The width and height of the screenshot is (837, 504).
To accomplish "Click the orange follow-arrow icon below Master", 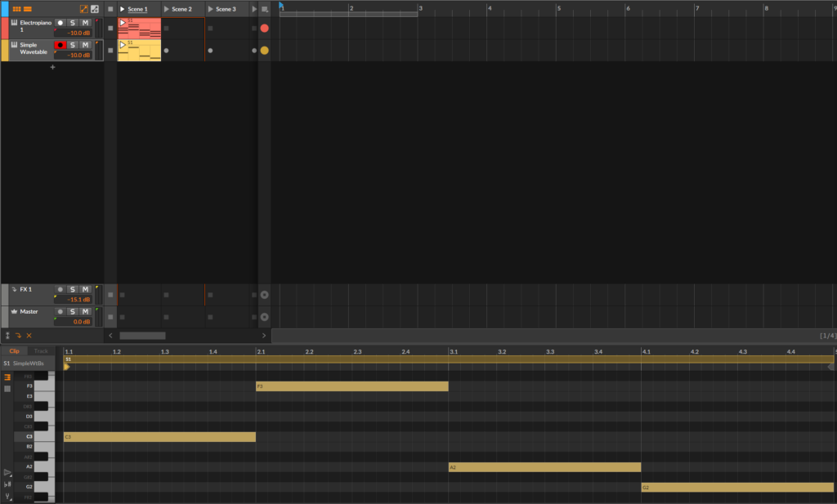I will tap(18, 336).
